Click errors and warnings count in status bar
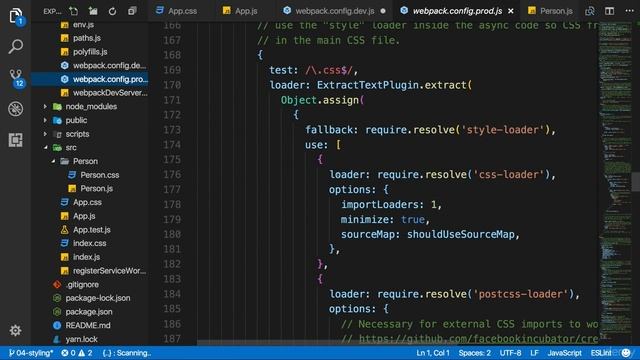 (77, 353)
